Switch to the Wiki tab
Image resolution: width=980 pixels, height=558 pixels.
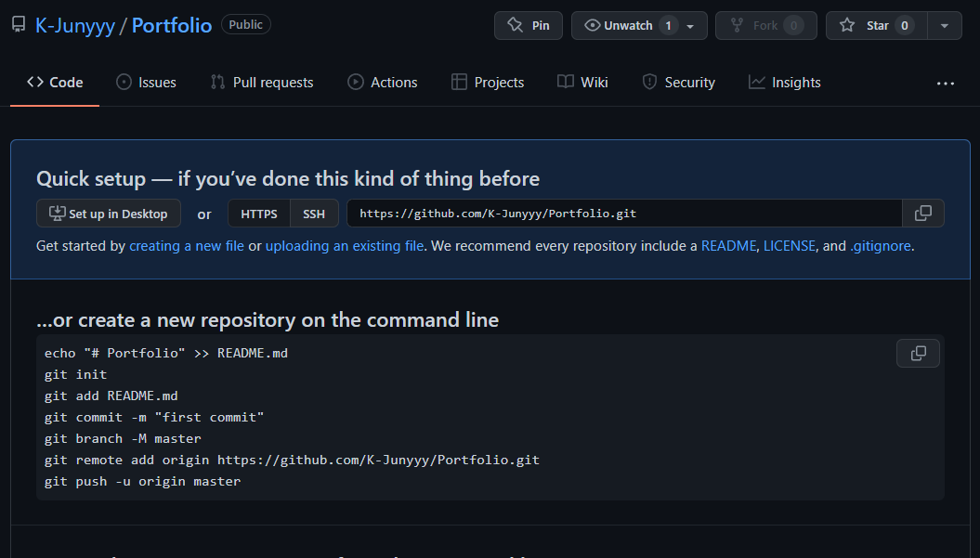tap(582, 83)
